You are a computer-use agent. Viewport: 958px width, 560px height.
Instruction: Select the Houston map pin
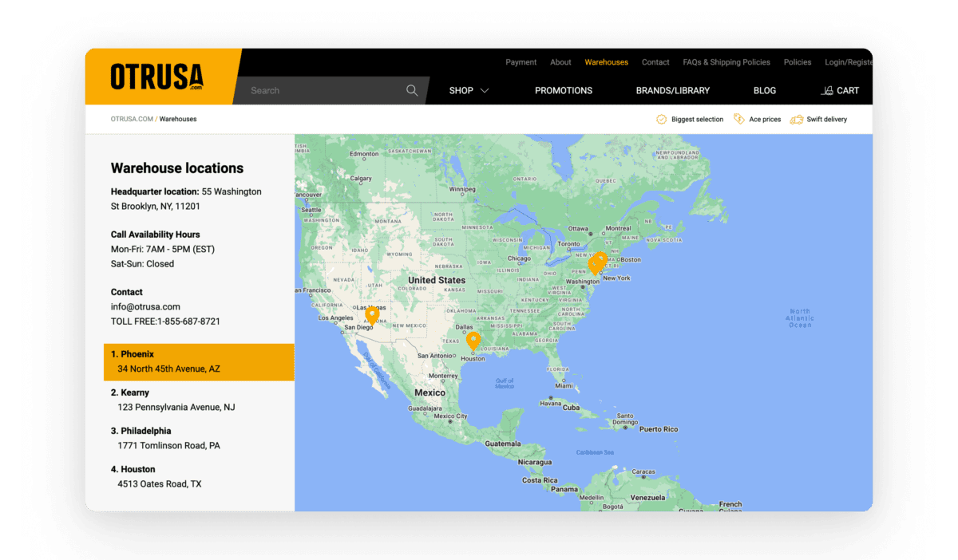click(x=473, y=341)
